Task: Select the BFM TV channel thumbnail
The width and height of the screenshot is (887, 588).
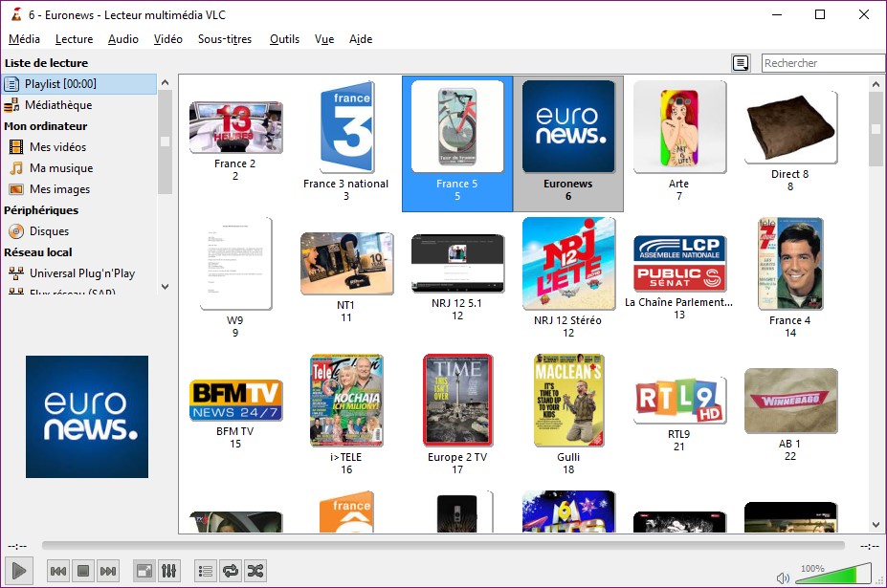Action: [235, 402]
